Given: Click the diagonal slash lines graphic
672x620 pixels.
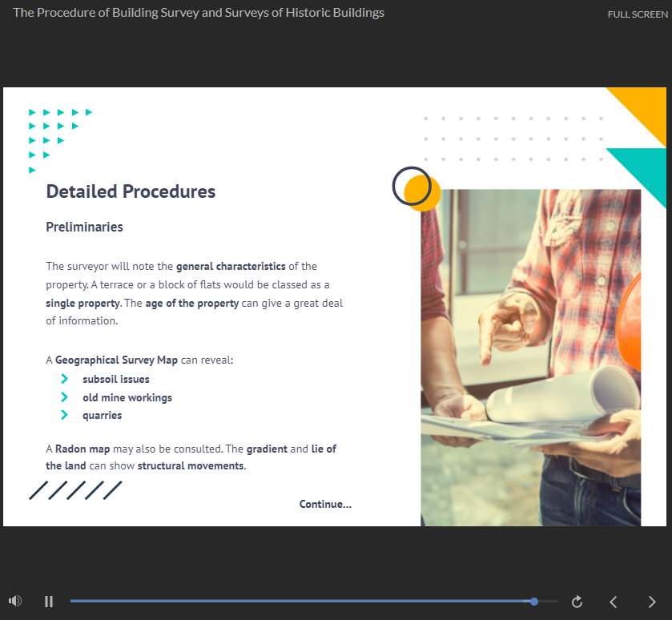Looking at the screenshot, I should pyautogui.click(x=74, y=490).
